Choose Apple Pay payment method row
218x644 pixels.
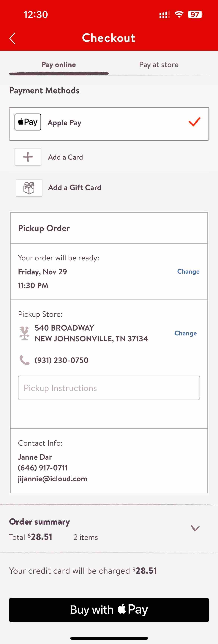pyautogui.click(x=109, y=124)
